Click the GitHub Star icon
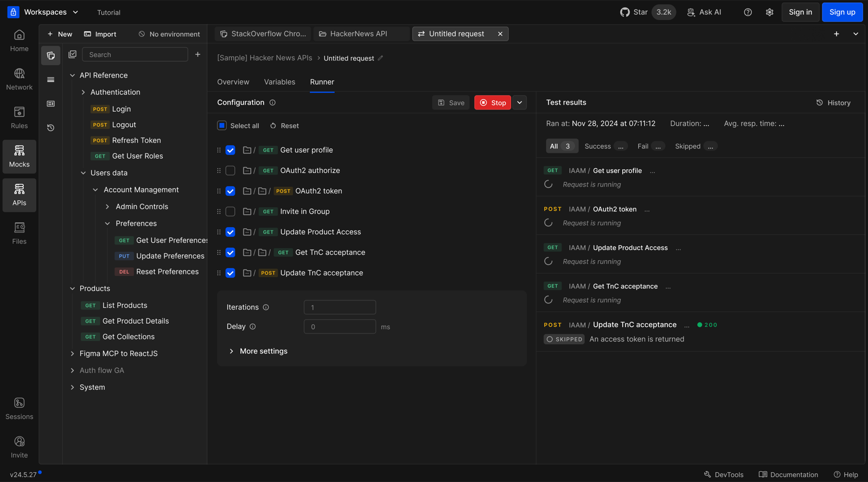Screen dimensions: 868x482 coord(625,12)
